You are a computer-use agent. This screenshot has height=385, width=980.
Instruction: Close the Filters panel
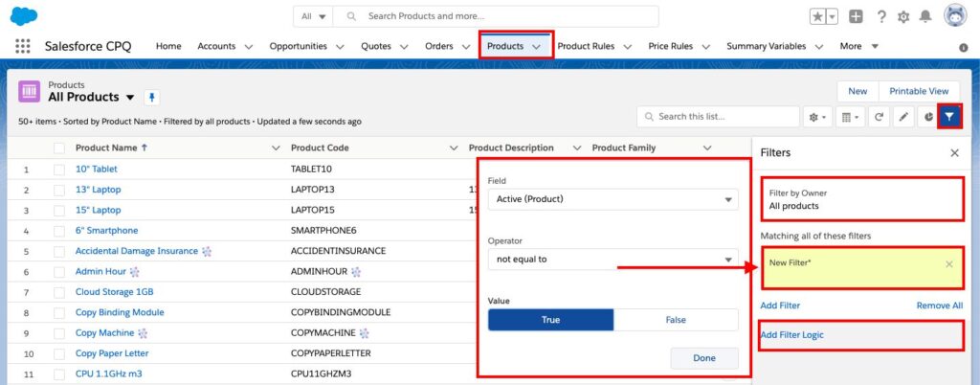(x=954, y=153)
